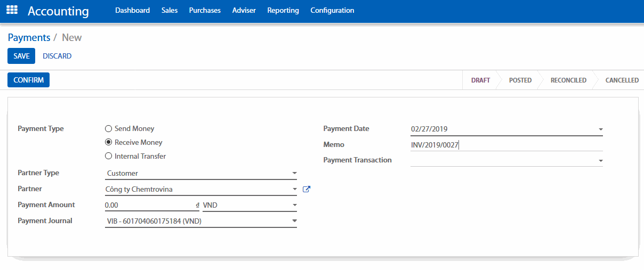Image resolution: width=644 pixels, height=270 pixels.
Task: Expand the VND currency dropdown
Action: point(294,205)
